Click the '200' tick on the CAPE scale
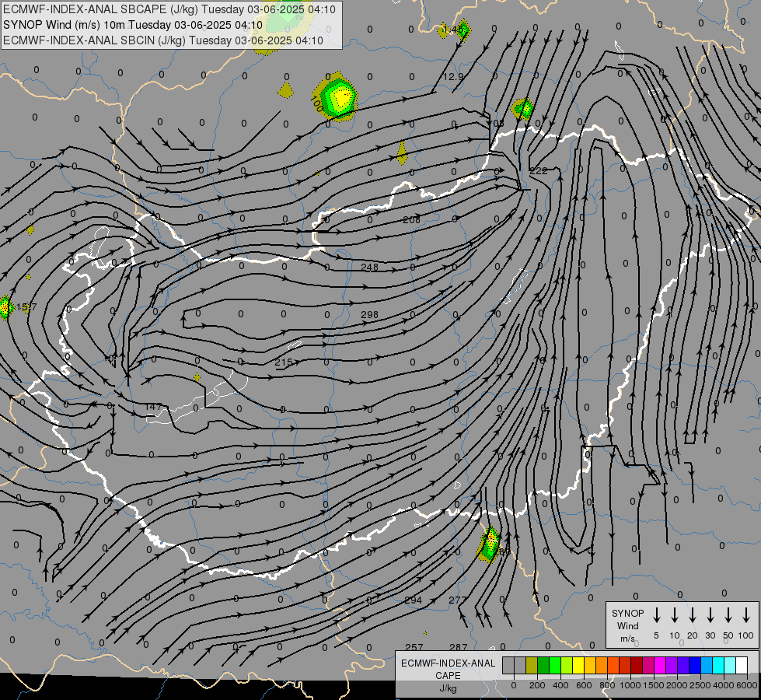Viewport: 761px width, 700px height. pos(537,685)
